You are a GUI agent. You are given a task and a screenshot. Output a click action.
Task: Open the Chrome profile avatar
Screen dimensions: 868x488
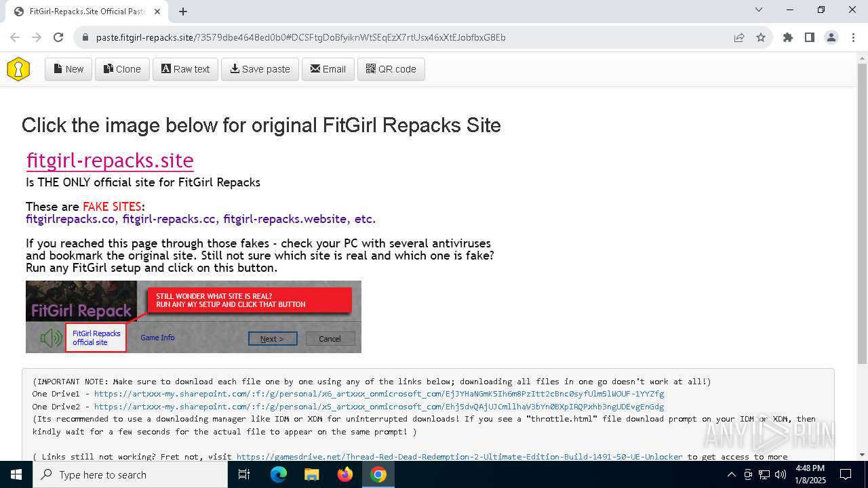[831, 37]
